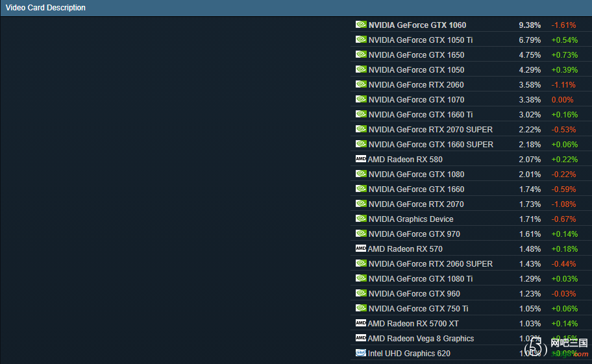Select the AMD Radeon RX 580 name

click(x=405, y=160)
